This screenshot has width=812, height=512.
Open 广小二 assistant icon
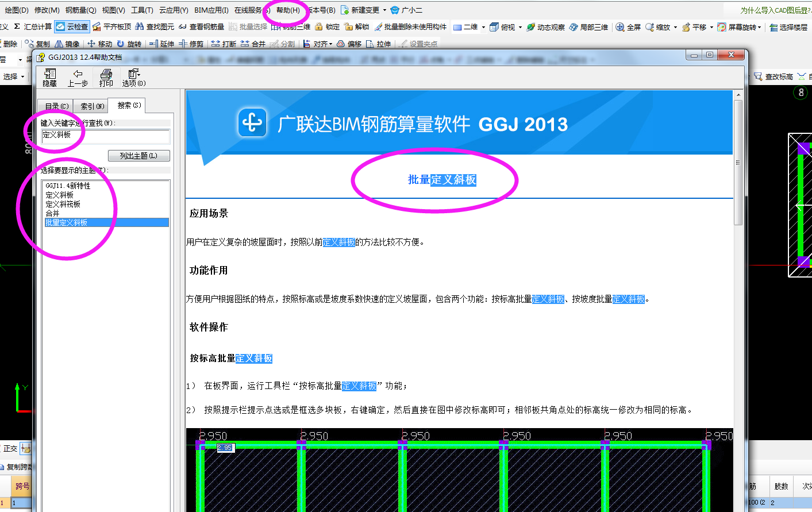pyautogui.click(x=394, y=10)
